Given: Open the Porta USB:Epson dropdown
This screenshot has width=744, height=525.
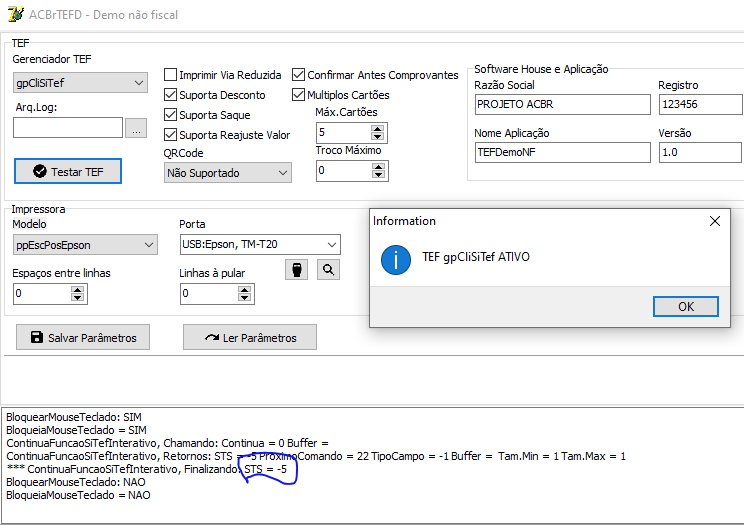Looking at the screenshot, I should tap(260, 244).
